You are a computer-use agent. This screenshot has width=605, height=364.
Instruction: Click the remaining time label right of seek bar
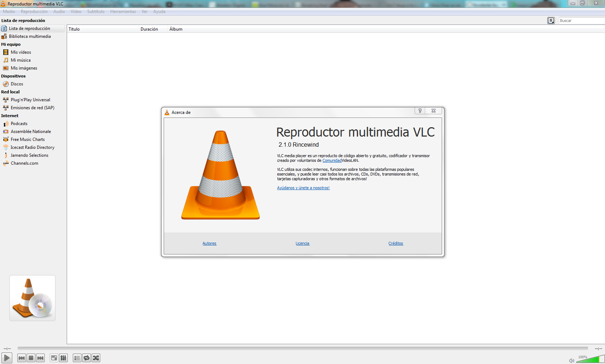599,349
